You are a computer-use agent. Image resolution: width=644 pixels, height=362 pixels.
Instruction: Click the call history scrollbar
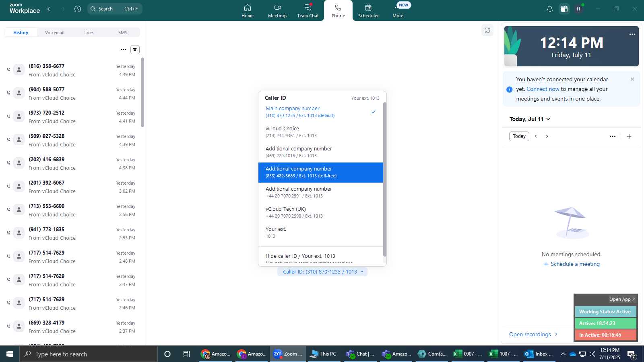(142, 93)
